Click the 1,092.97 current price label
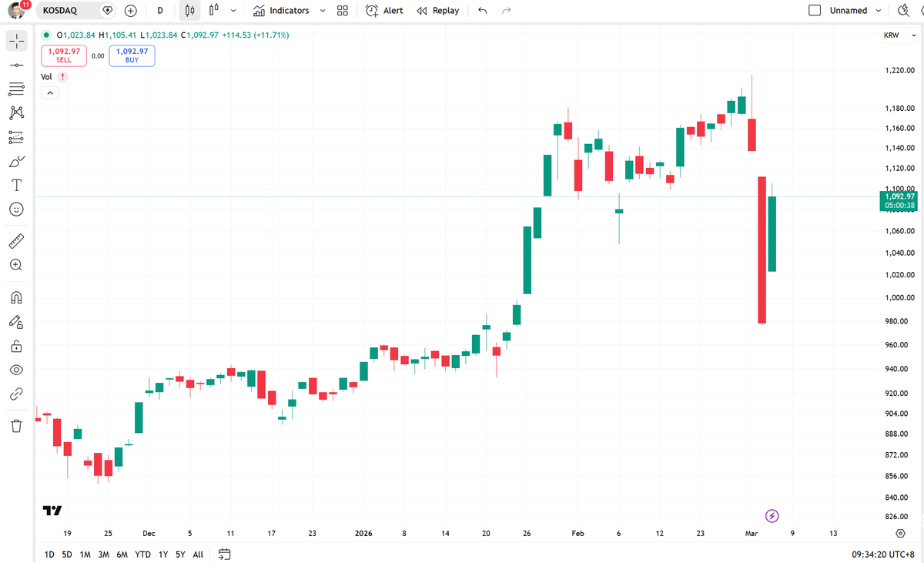This screenshot has width=924, height=563. 899,200
